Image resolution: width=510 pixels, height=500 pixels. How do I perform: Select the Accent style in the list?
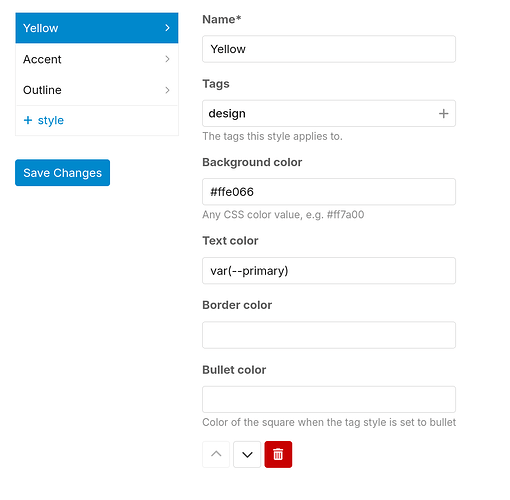coord(97,59)
